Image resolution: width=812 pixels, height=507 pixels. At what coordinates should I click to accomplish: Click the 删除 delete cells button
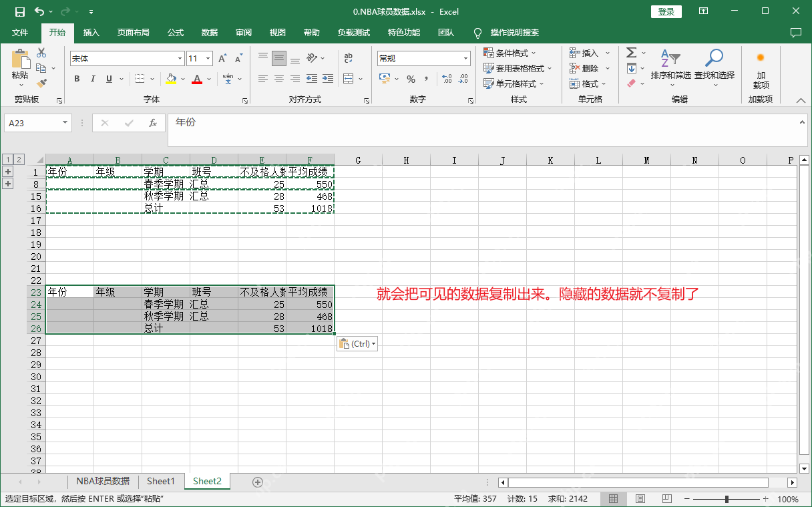point(590,68)
